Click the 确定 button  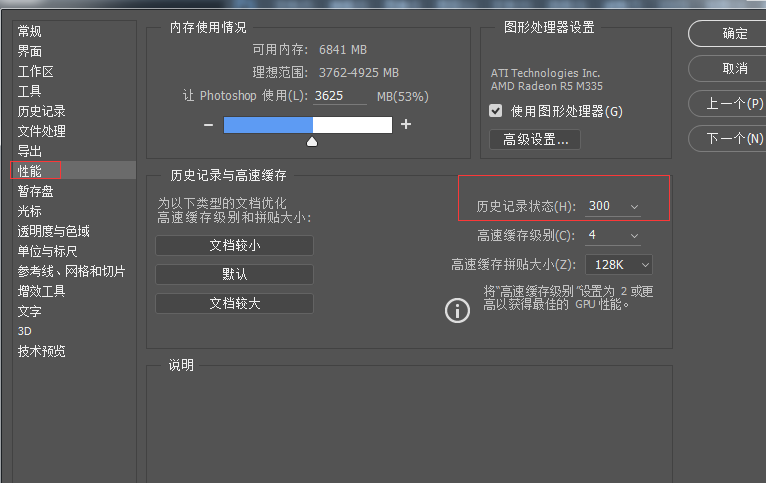point(734,33)
